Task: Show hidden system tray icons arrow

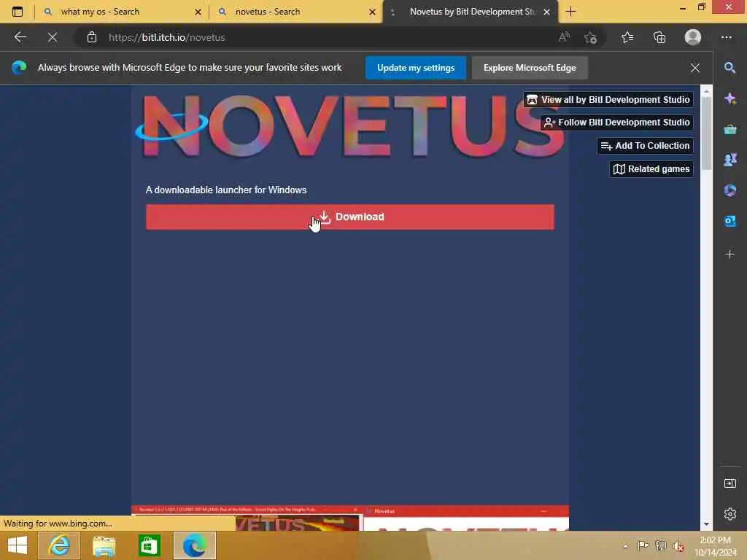Action: coord(625,545)
